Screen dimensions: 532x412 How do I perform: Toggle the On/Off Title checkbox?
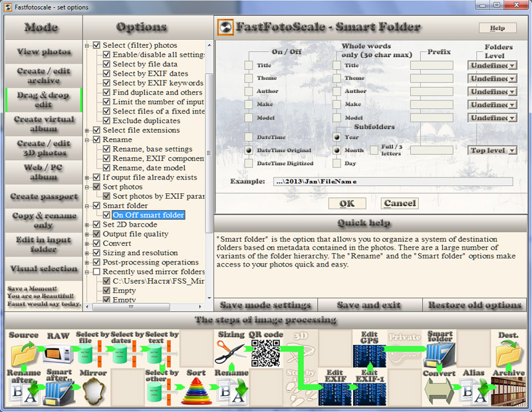click(249, 65)
